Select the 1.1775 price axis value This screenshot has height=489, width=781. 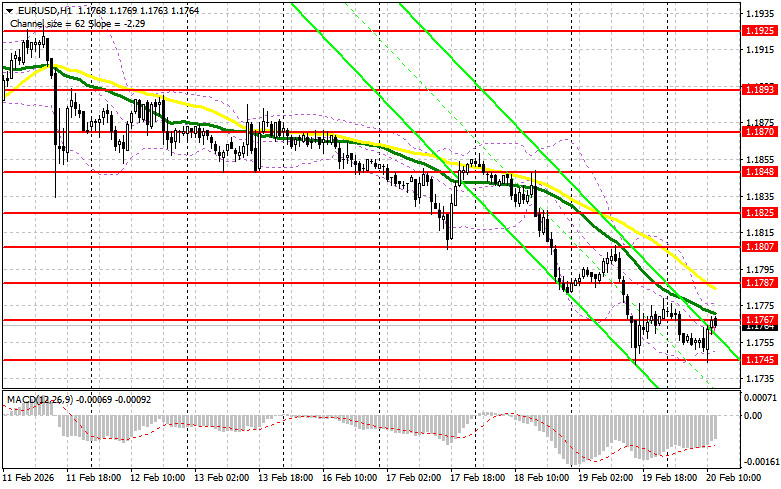760,306
